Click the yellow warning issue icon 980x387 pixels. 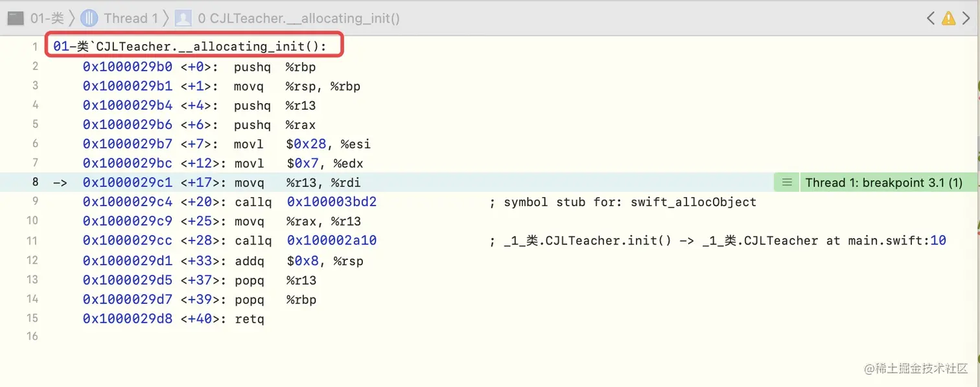pyautogui.click(x=949, y=18)
